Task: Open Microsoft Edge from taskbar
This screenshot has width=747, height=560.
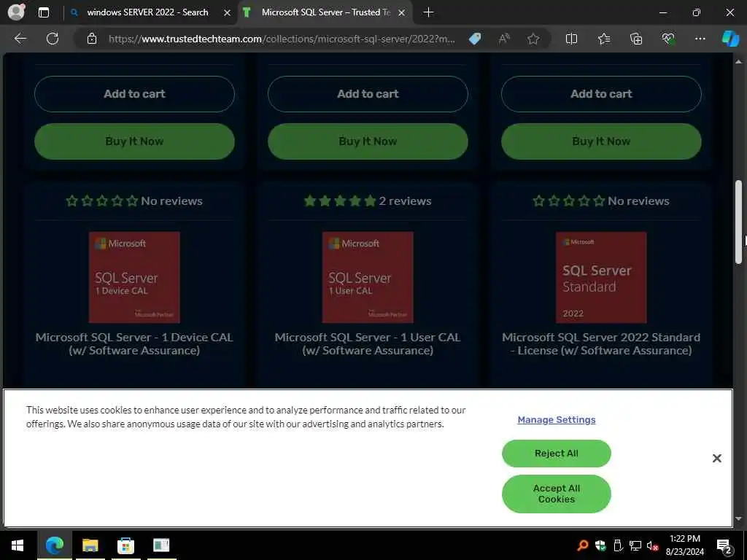Action: point(54,545)
